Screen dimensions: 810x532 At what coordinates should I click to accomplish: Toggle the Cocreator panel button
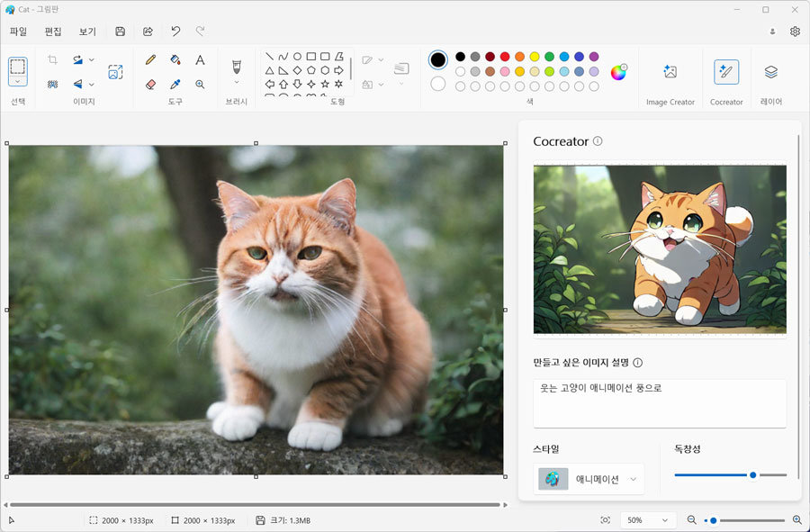[726, 79]
